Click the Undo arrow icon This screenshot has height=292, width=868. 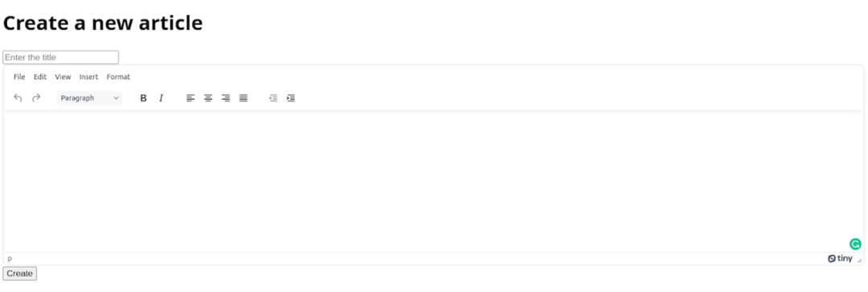(18, 98)
